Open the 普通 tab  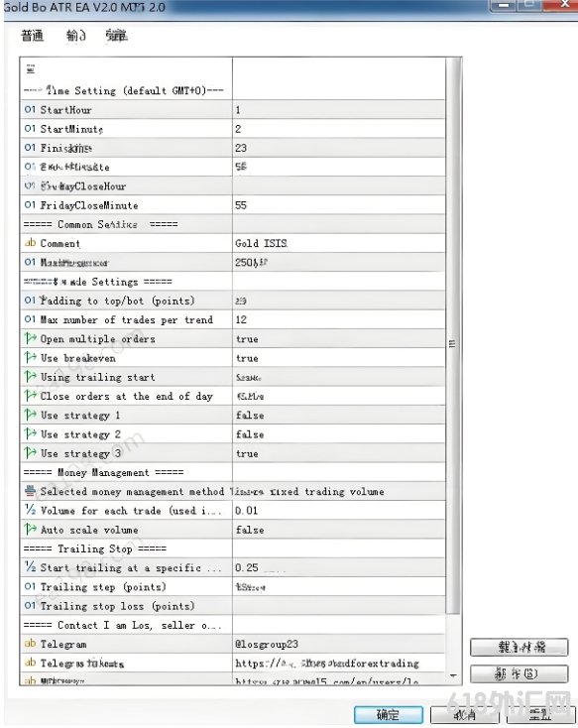tap(33, 36)
